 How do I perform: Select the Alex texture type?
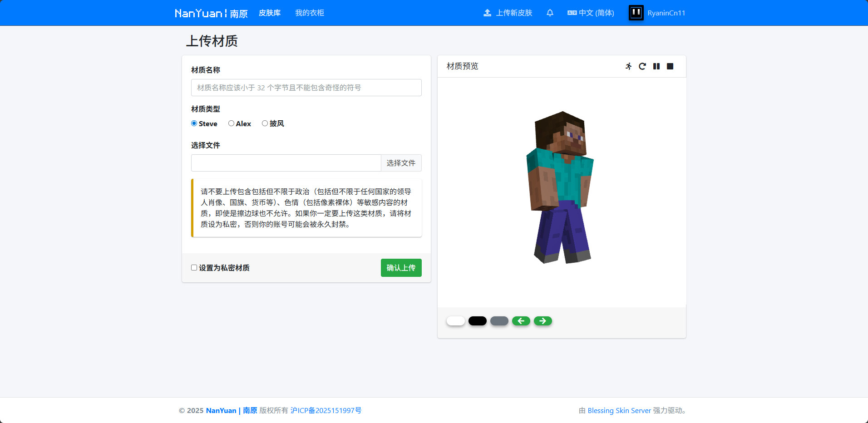click(x=232, y=123)
